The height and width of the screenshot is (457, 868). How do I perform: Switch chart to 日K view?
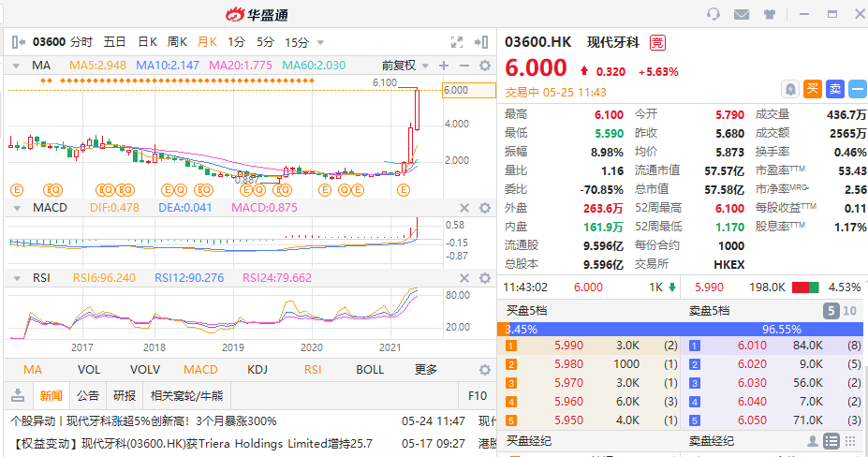147,42
